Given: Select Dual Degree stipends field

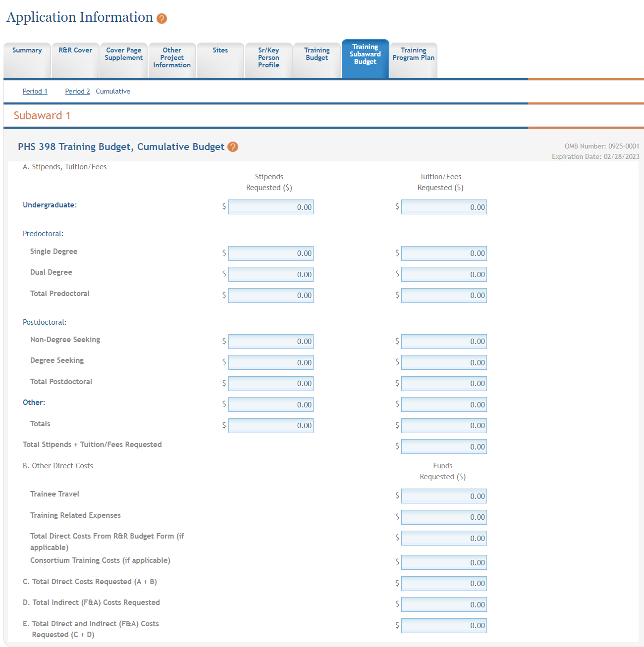Looking at the screenshot, I should coord(270,274).
